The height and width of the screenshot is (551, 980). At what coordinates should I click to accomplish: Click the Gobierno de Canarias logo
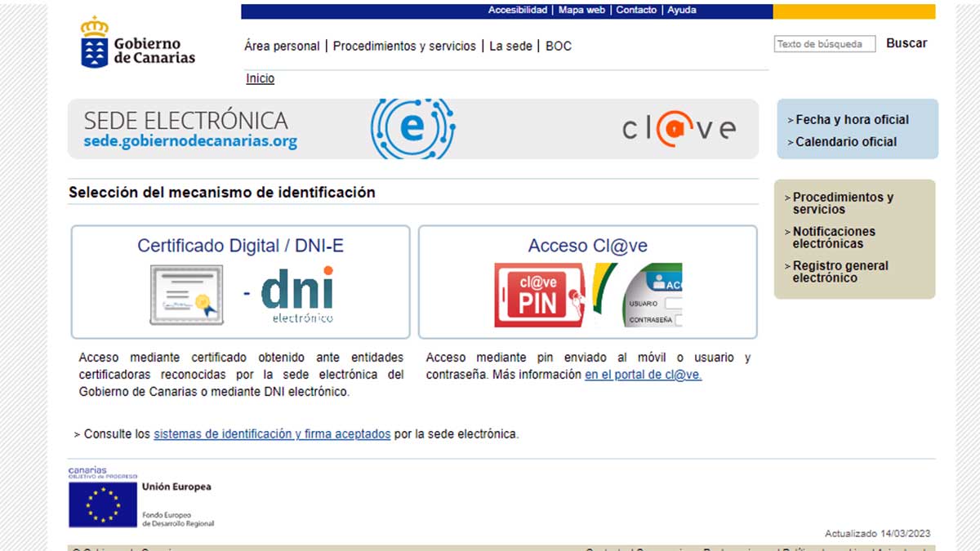point(138,42)
